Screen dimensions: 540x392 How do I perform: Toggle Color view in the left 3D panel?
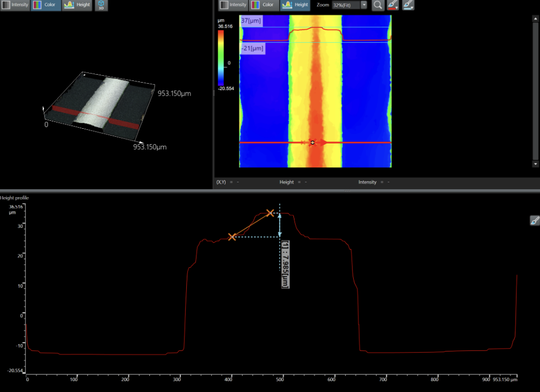[46, 5]
